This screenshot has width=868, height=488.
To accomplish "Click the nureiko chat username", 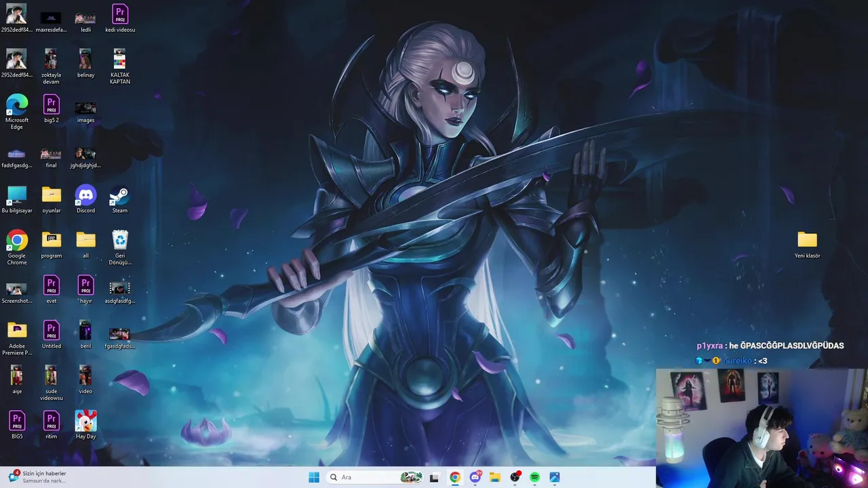I will (x=737, y=361).
